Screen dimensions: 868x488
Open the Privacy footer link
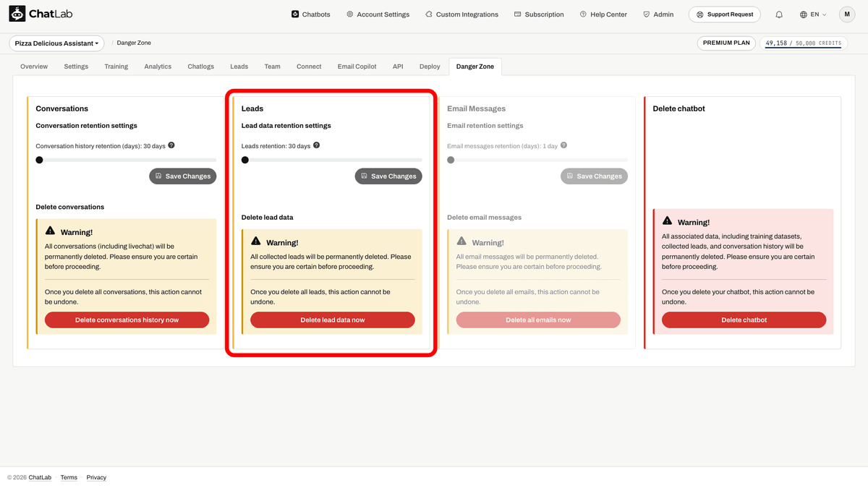tap(96, 477)
